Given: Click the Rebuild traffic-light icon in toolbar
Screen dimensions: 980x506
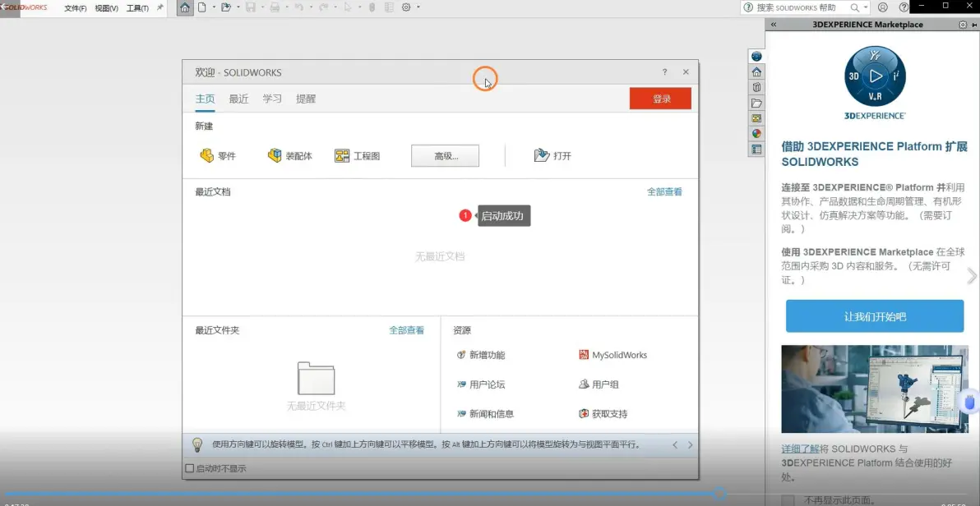Looking at the screenshot, I should [372, 7].
